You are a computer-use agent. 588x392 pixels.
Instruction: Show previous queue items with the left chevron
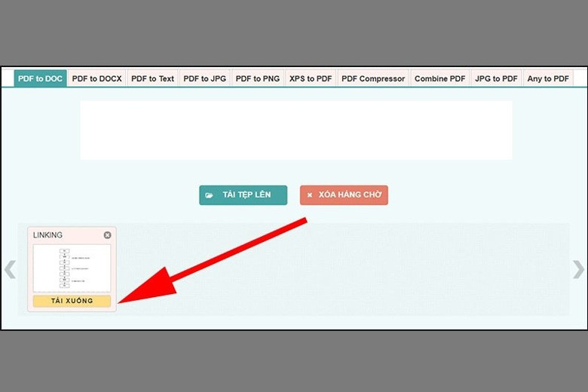[10, 269]
